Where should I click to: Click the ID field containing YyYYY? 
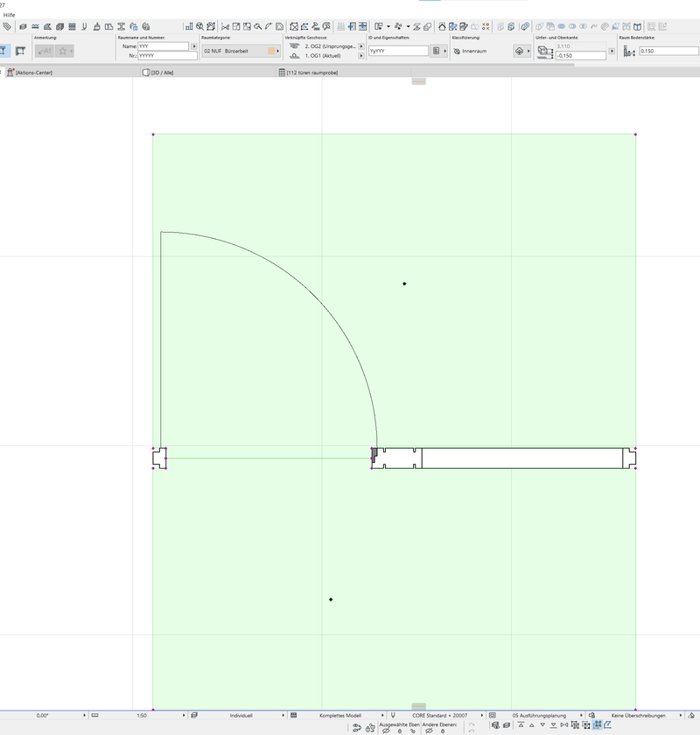click(x=398, y=51)
